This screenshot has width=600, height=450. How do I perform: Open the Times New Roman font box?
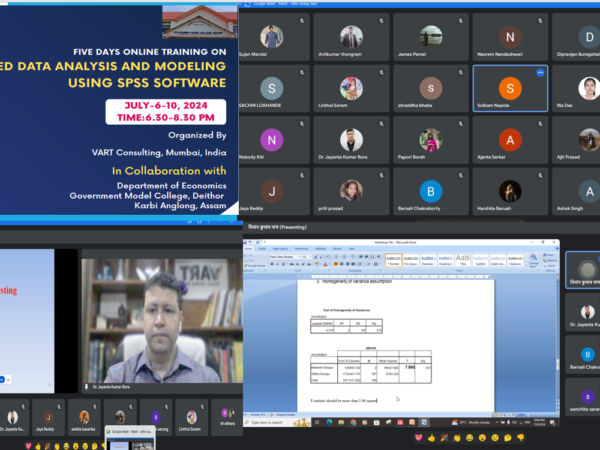pyautogui.click(x=285, y=257)
